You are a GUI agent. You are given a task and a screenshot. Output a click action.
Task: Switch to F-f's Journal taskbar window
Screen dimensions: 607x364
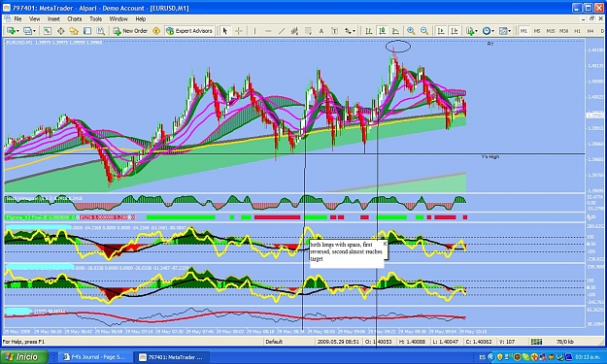[x=94, y=357]
